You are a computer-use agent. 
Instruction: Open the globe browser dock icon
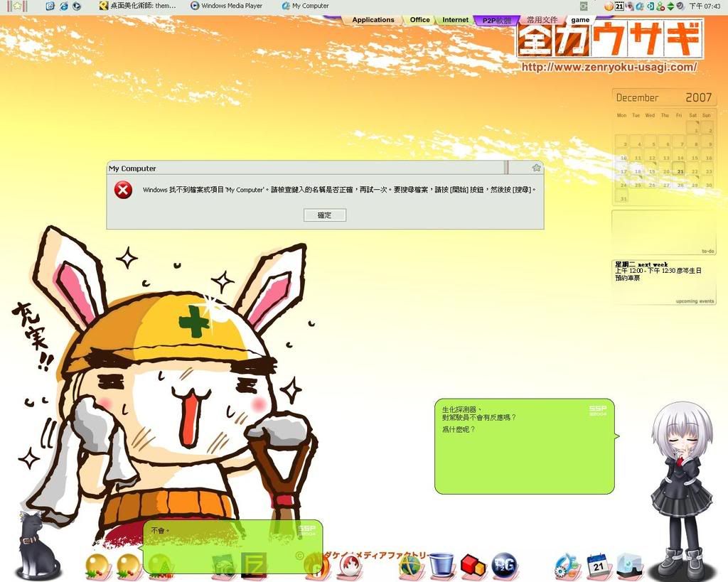pyautogui.click(x=411, y=565)
